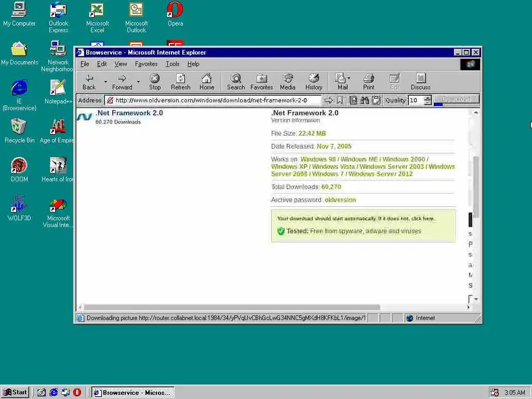Click the Start button
The height and width of the screenshot is (399, 532).
(x=15, y=392)
